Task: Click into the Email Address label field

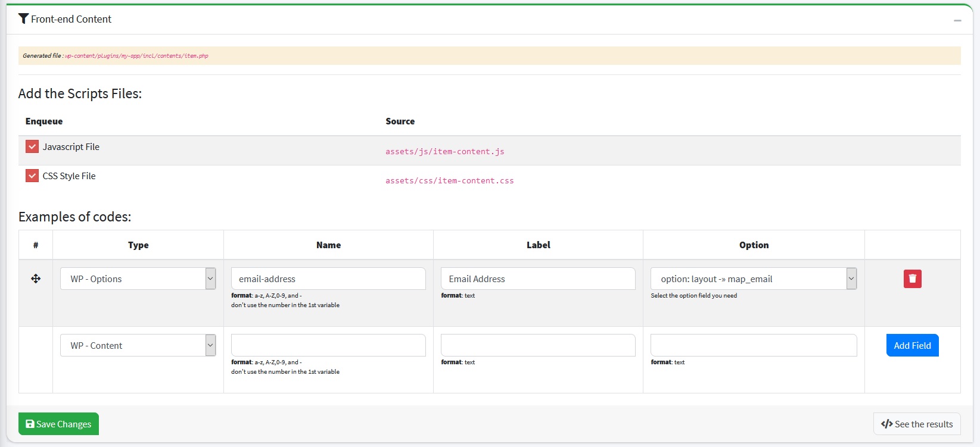Action: tap(538, 279)
